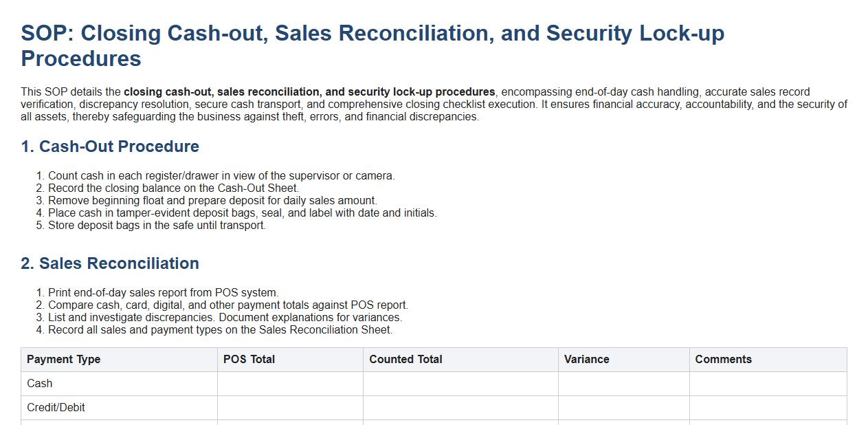Viewport: 868px width, 425px height.
Task: Click the Sales Reconciliation section heading
Action: tap(110, 263)
